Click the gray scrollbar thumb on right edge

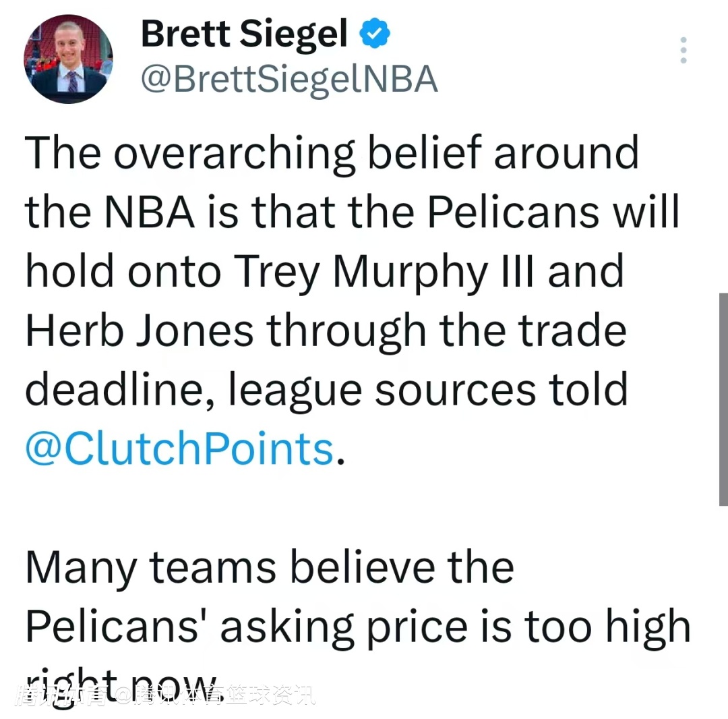(x=723, y=399)
